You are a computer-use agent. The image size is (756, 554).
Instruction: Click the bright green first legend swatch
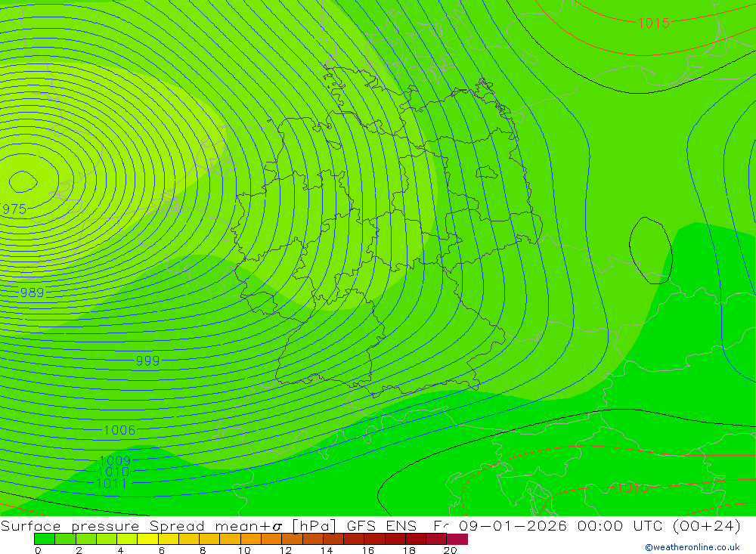[45, 539]
